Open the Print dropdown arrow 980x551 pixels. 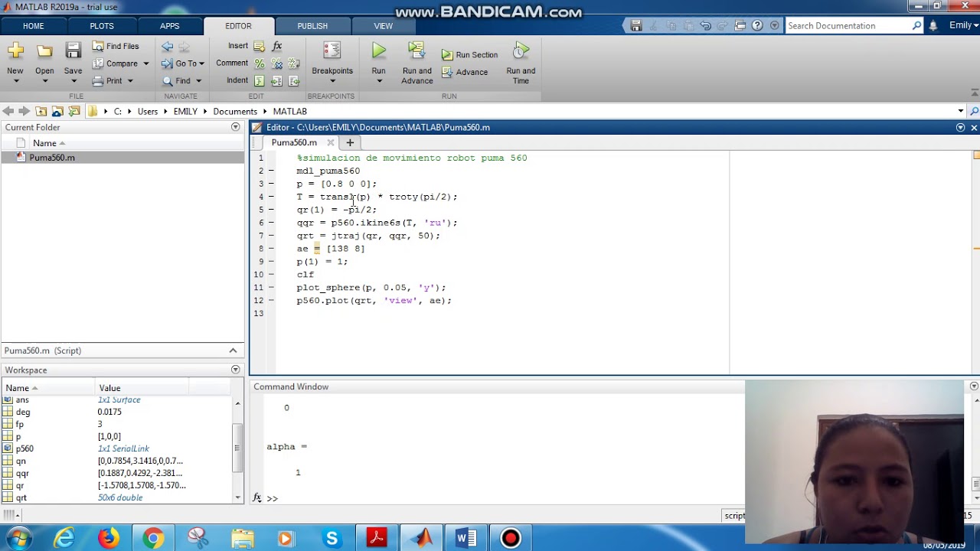pos(130,81)
